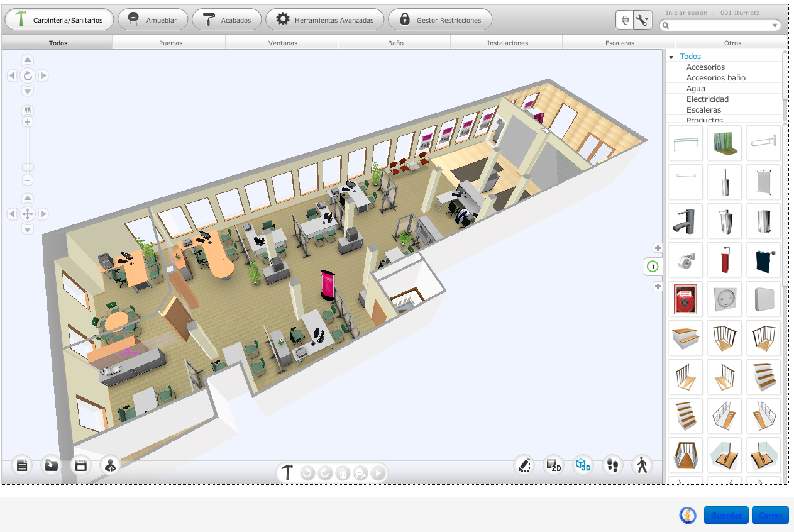This screenshot has height=532, width=794.
Task: Open the search field dropdown arrow
Action: point(775,26)
